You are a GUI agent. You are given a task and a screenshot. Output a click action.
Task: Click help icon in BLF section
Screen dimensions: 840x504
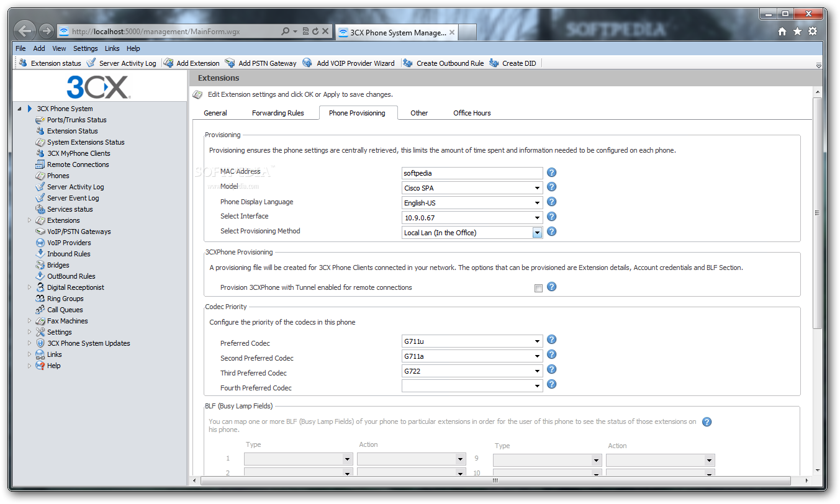[x=707, y=422]
